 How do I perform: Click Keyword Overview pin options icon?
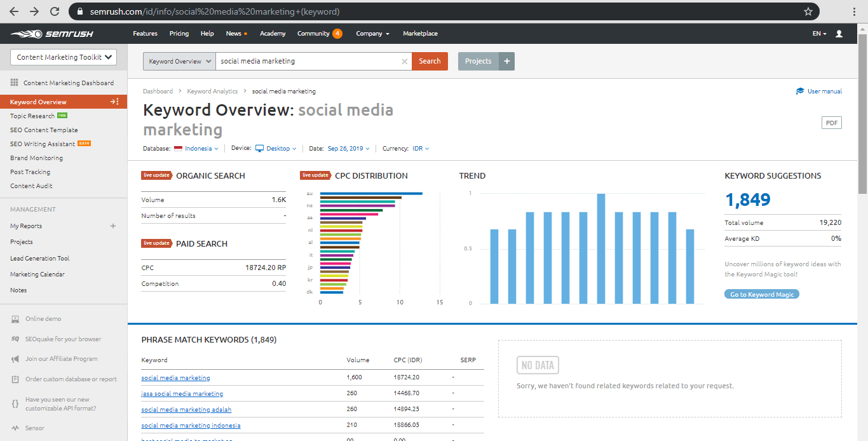114,102
